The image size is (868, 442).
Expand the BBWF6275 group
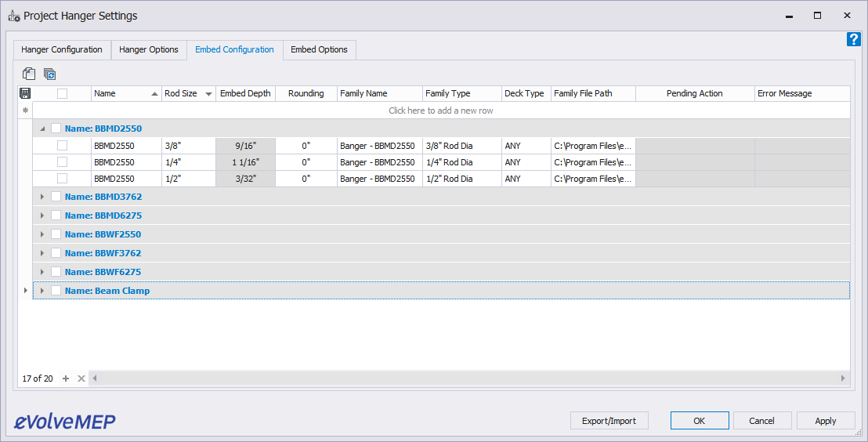(42, 272)
